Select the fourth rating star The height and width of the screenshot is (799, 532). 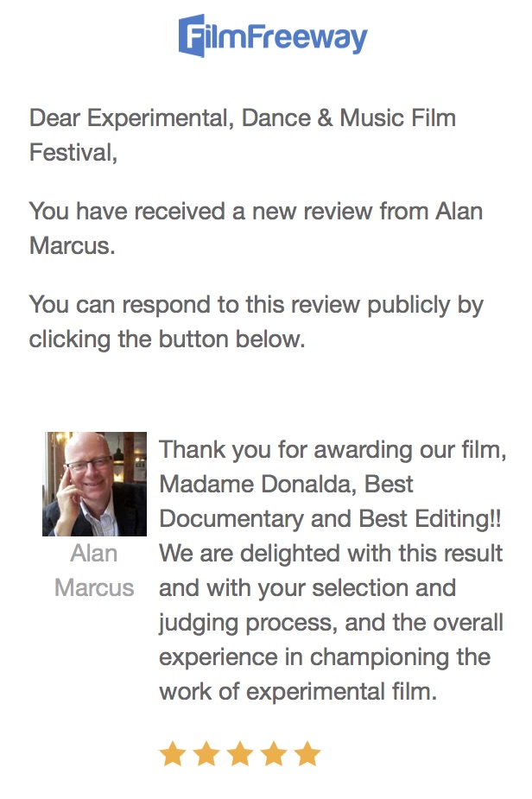(x=274, y=754)
